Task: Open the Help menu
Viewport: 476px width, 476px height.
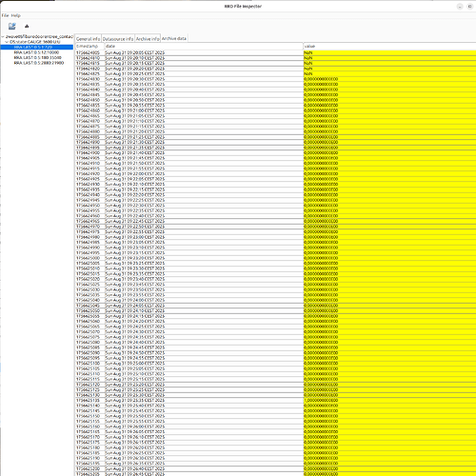Action: tap(16, 15)
